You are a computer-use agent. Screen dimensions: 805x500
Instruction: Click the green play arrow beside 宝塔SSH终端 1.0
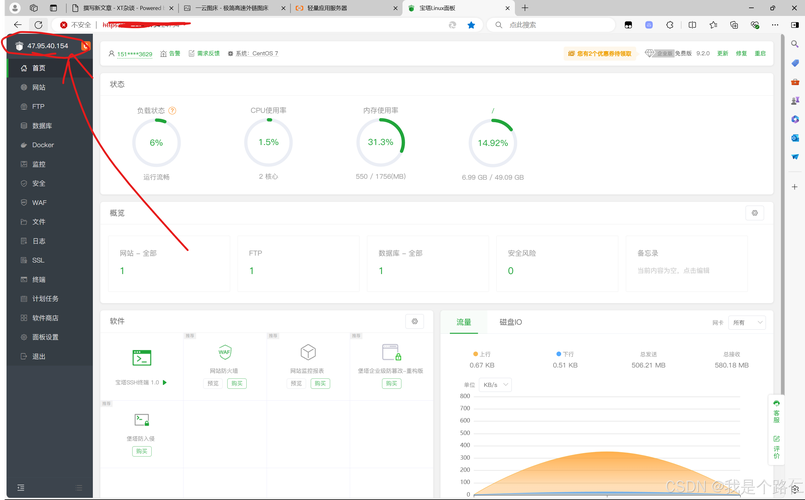pyautogui.click(x=165, y=382)
